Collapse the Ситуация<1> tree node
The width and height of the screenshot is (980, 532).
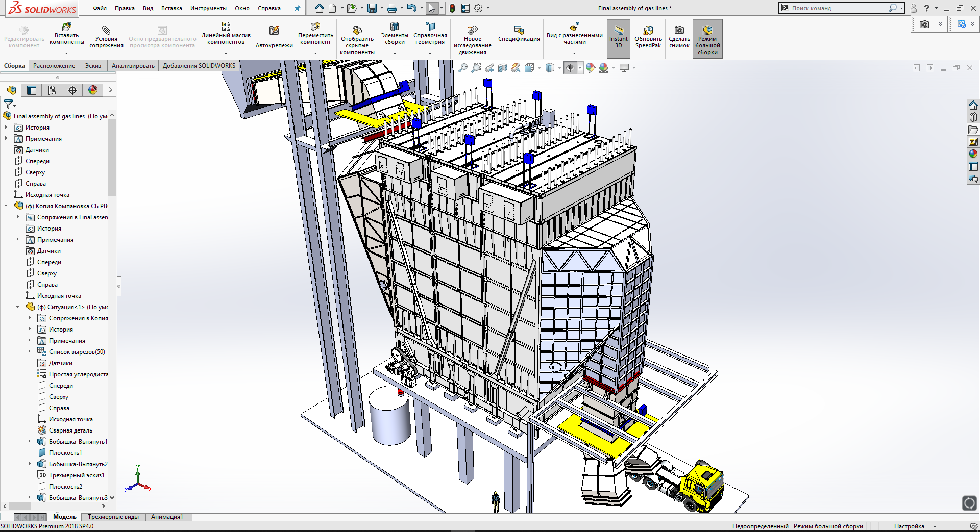click(x=17, y=307)
